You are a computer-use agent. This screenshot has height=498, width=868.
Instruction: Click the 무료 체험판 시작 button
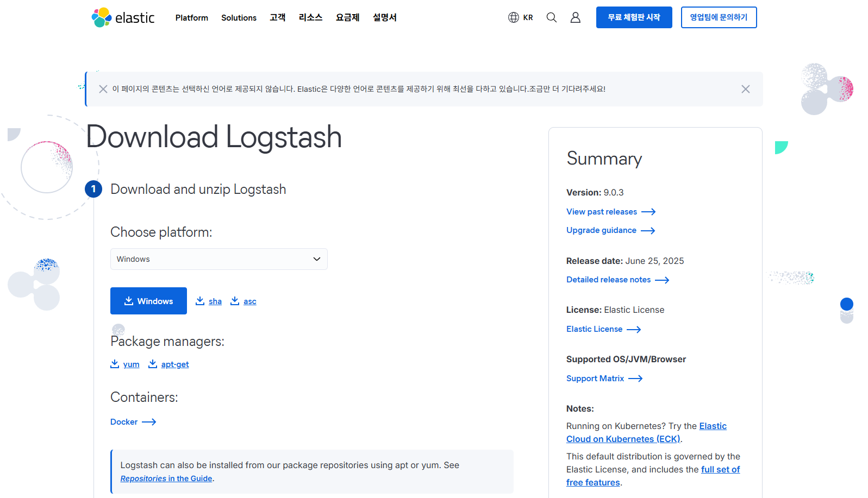tap(634, 17)
